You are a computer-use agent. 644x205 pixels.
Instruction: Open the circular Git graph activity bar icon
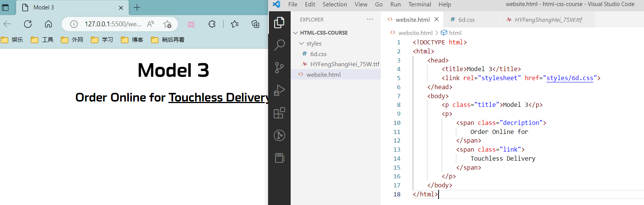point(279,135)
